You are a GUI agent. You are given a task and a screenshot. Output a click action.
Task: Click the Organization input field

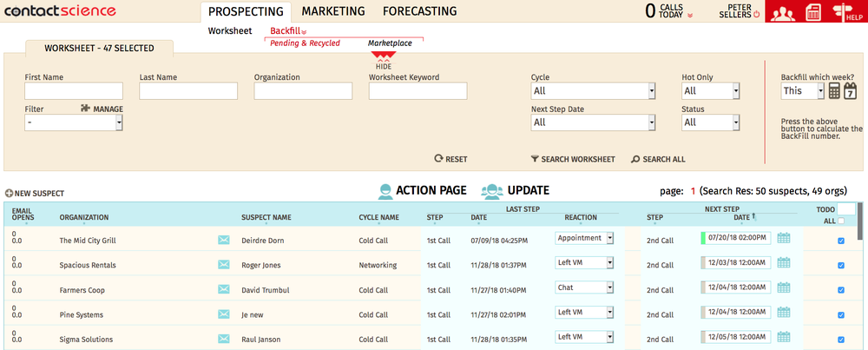303,91
